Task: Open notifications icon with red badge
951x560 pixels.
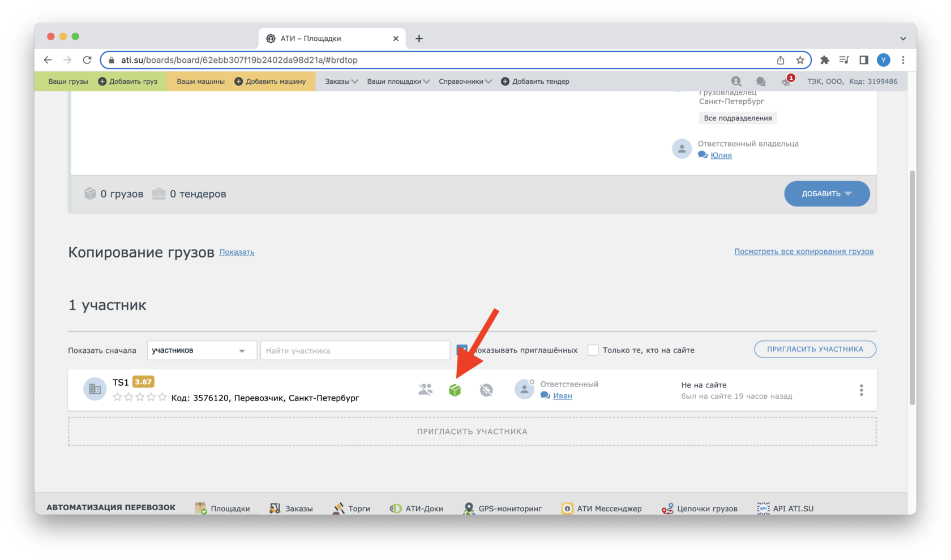Action: (787, 81)
